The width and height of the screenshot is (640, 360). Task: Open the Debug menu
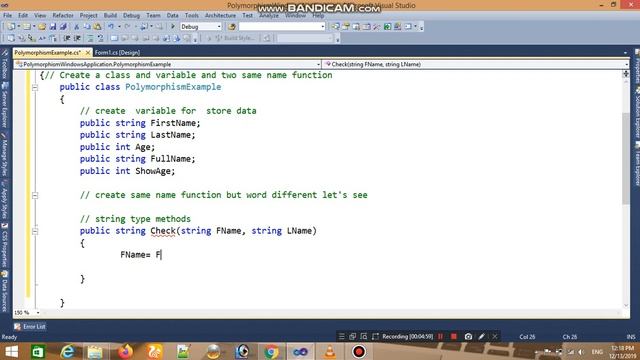(x=131, y=15)
